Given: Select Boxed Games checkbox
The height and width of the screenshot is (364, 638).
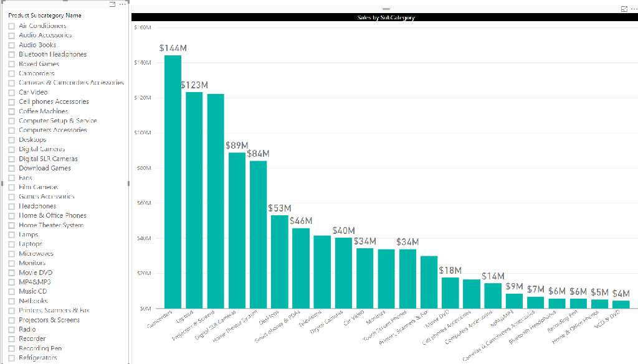Looking at the screenshot, I should click(11, 64).
